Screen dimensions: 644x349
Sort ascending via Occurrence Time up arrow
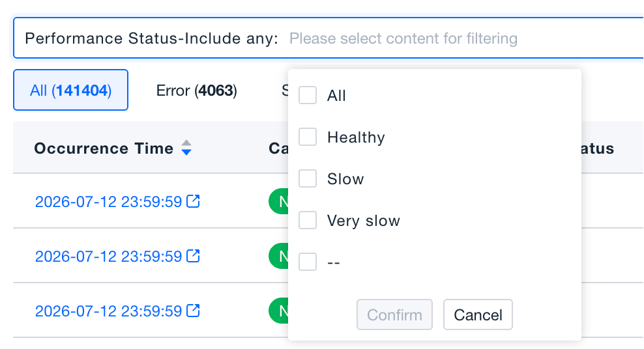[x=186, y=143]
